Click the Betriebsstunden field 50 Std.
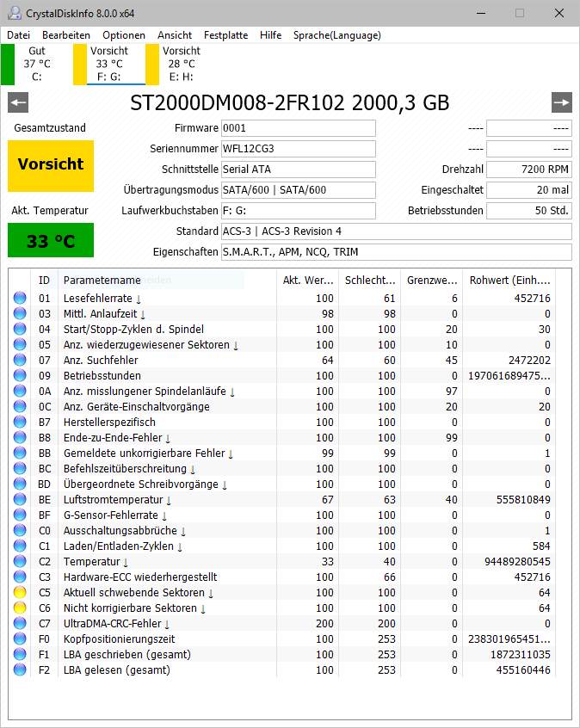The height and width of the screenshot is (728, 580). click(529, 211)
